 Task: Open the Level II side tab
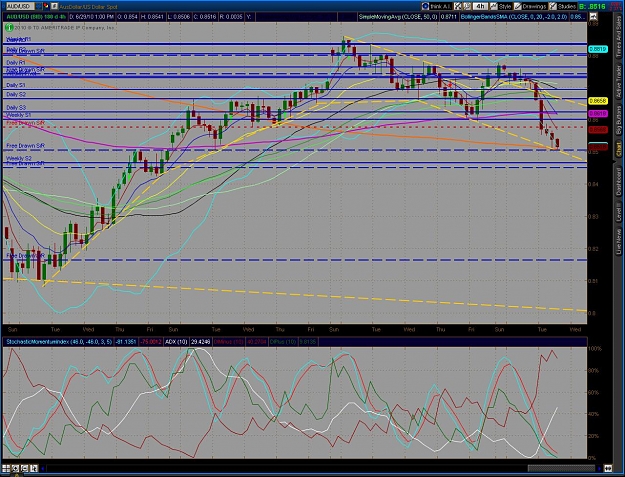[x=619, y=212]
